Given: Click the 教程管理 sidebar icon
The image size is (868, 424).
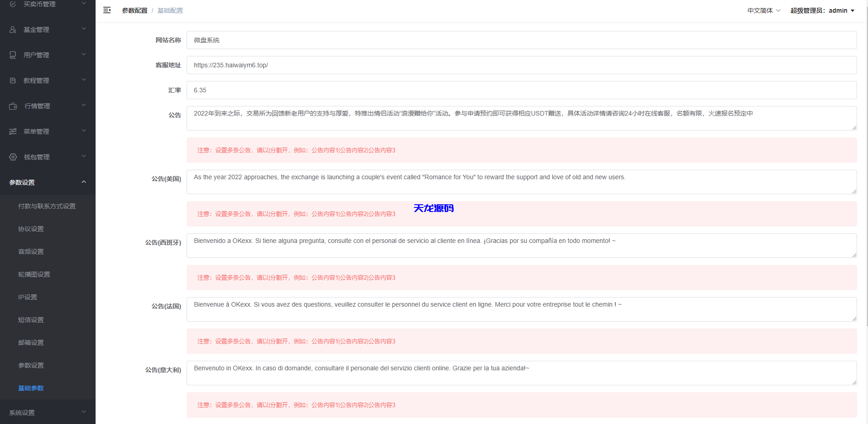Looking at the screenshot, I should 13,81.
